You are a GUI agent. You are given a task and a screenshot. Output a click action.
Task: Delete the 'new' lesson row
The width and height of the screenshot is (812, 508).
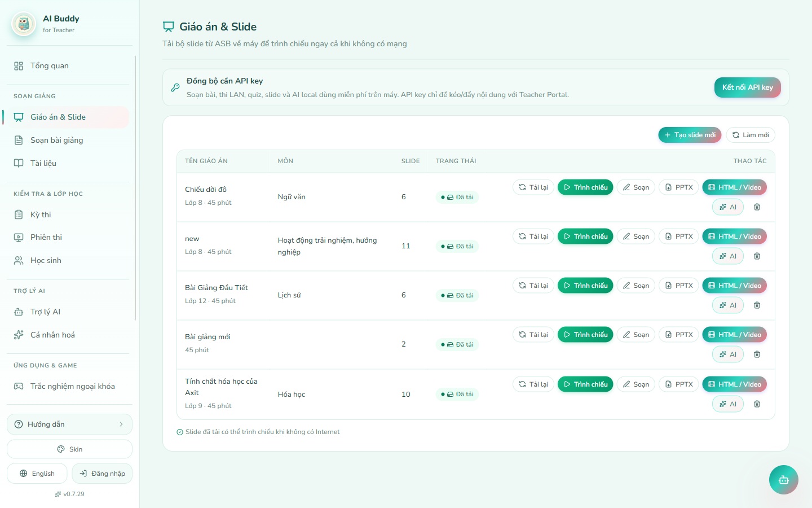[x=757, y=256]
